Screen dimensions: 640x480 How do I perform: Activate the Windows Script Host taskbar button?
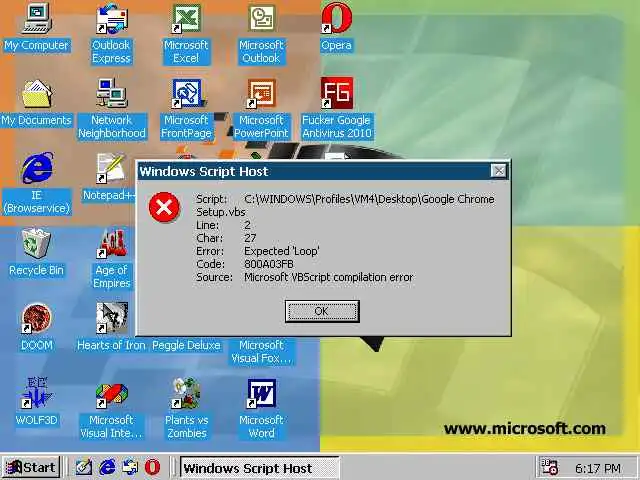click(x=260, y=467)
